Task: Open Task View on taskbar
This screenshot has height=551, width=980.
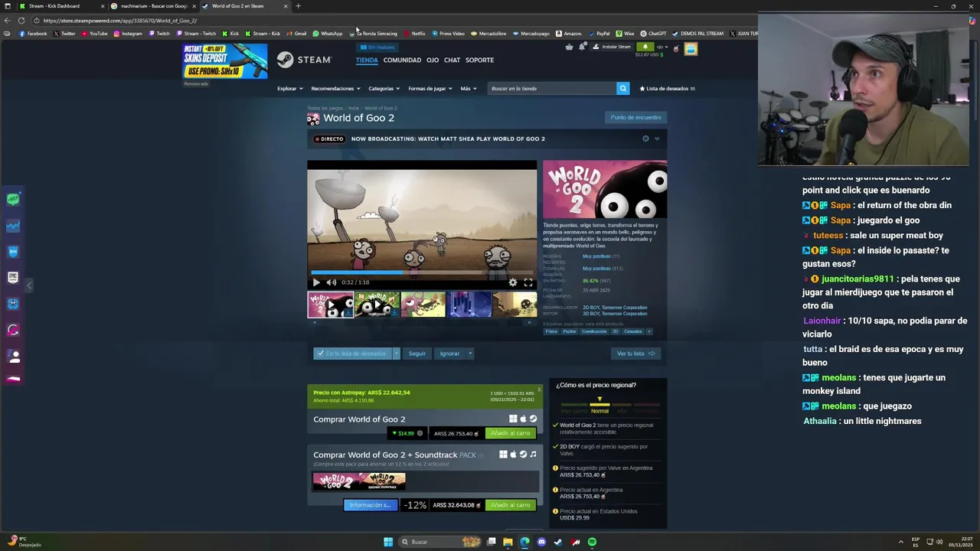Action: 491,542
